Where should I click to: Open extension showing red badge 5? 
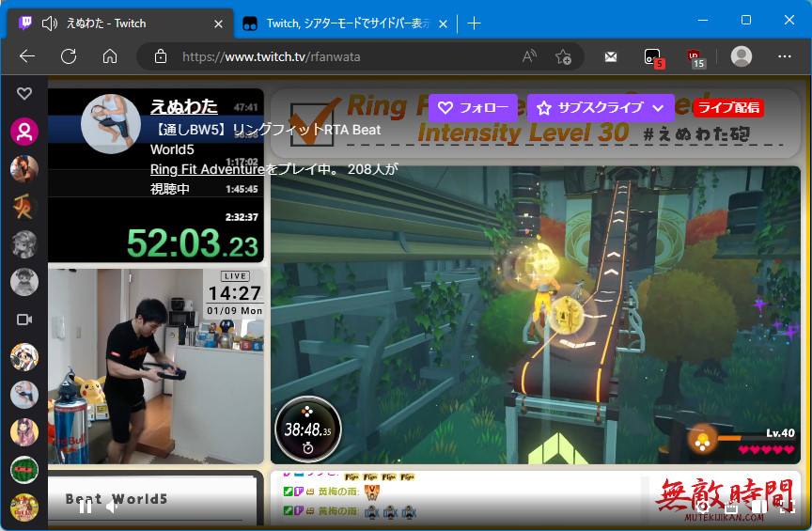(x=653, y=57)
